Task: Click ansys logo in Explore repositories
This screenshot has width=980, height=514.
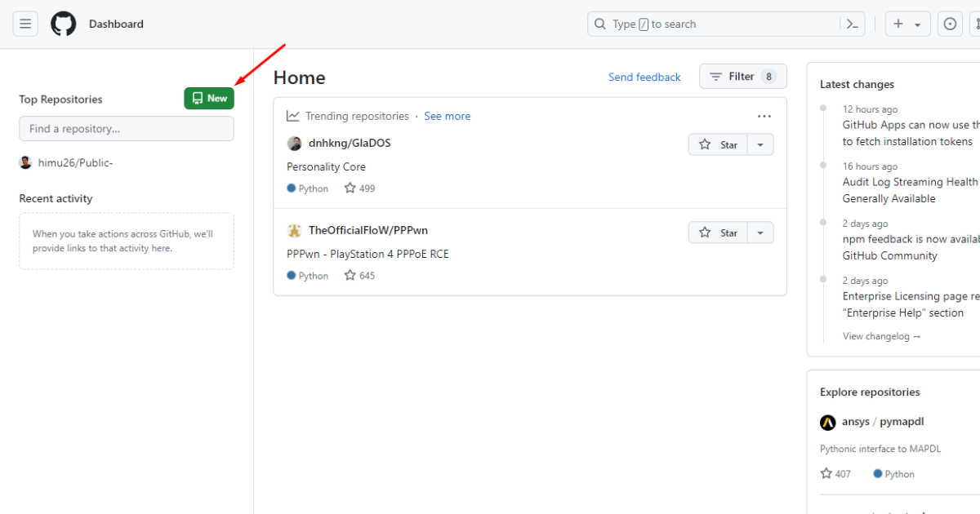Action: coord(828,422)
